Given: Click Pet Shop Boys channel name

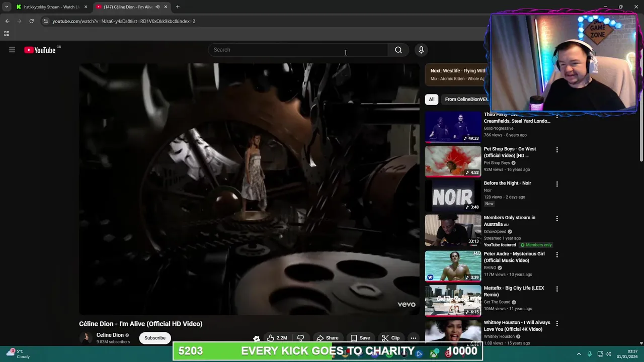Looking at the screenshot, I should click(x=497, y=163).
